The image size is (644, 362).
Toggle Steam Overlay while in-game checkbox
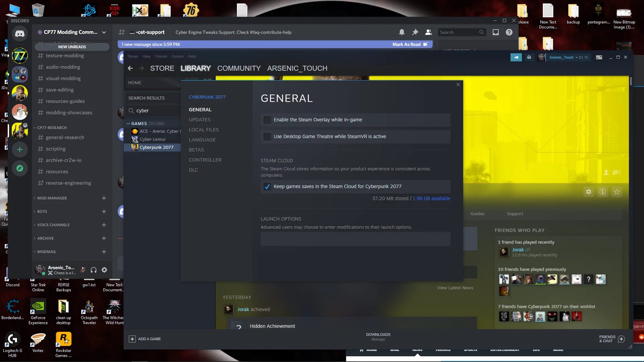point(267,120)
